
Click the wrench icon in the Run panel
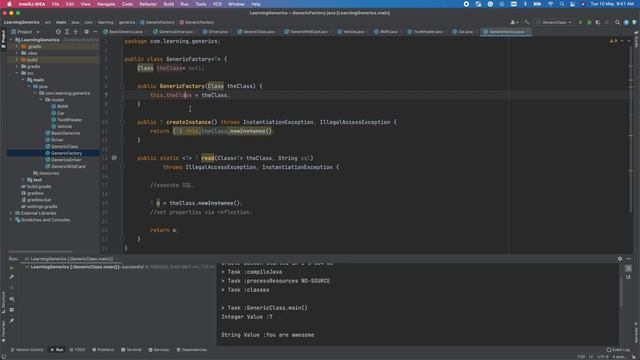11,277
